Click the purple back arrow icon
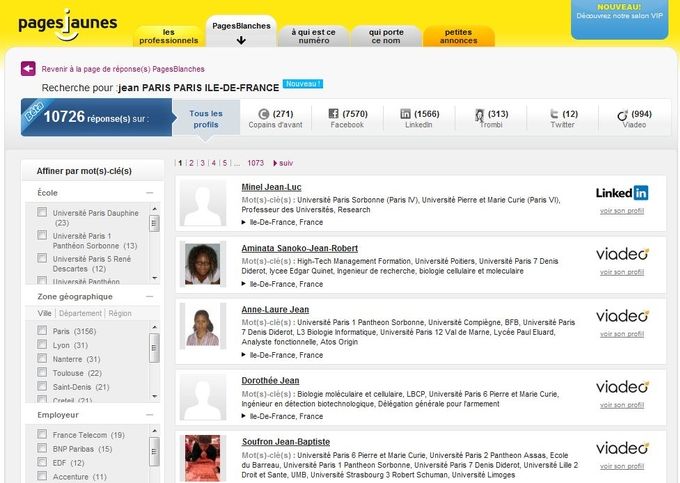Image resolution: width=680 pixels, height=483 pixels. (x=28, y=69)
